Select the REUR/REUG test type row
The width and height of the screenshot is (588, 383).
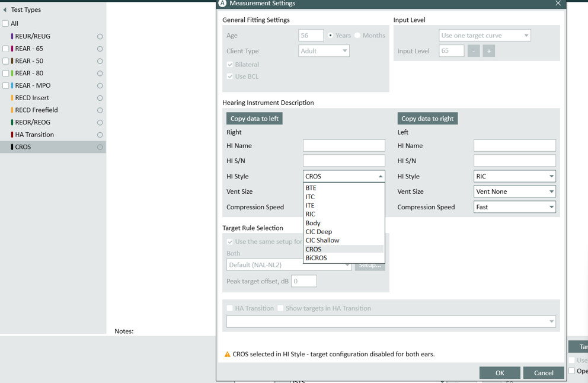[53, 36]
